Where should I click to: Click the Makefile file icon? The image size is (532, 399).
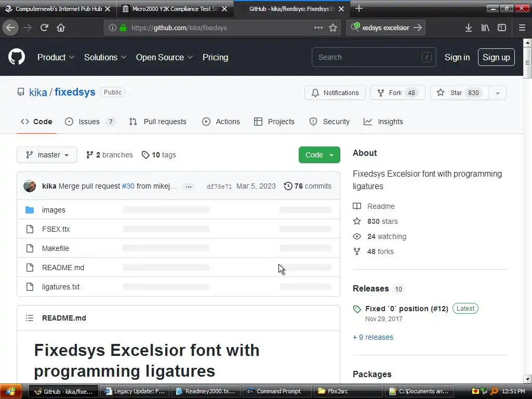click(30, 248)
